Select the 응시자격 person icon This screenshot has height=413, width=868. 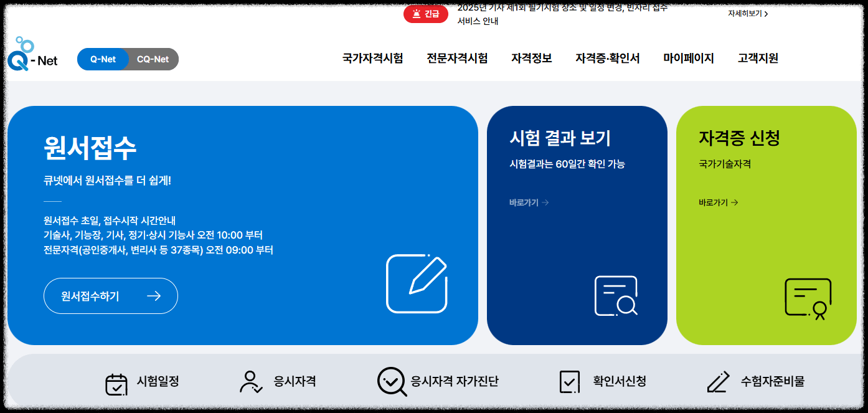point(250,382)
